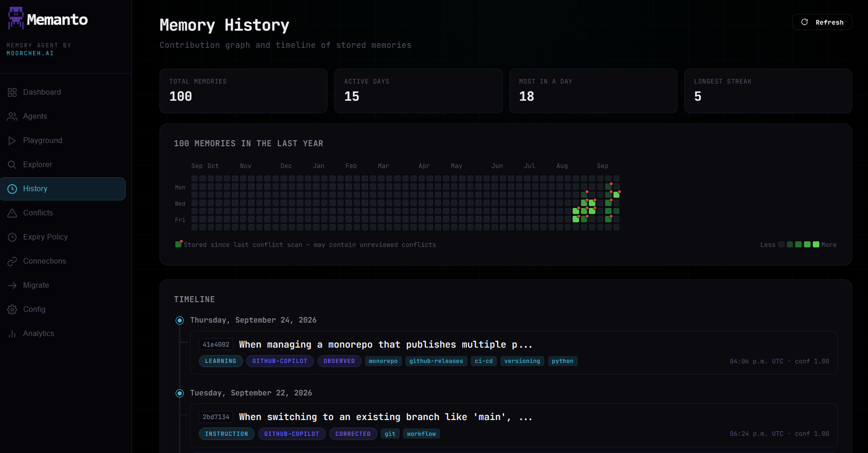Click GITHUB-COPILOT badge on branch-switching memory
868x453 pixels.
[292, 434]
